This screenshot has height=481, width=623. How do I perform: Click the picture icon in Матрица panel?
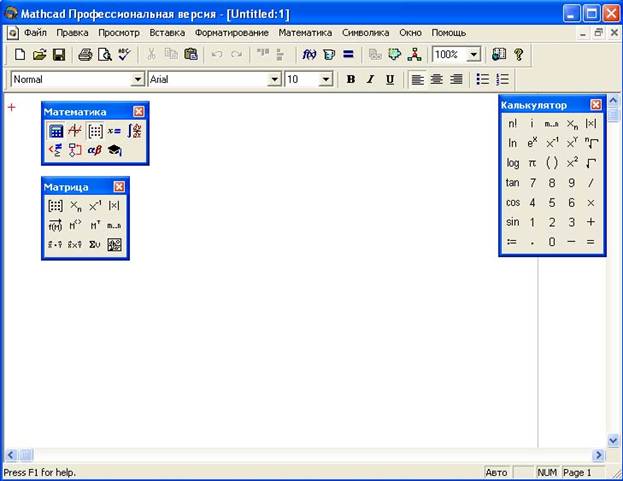(114, 245)
